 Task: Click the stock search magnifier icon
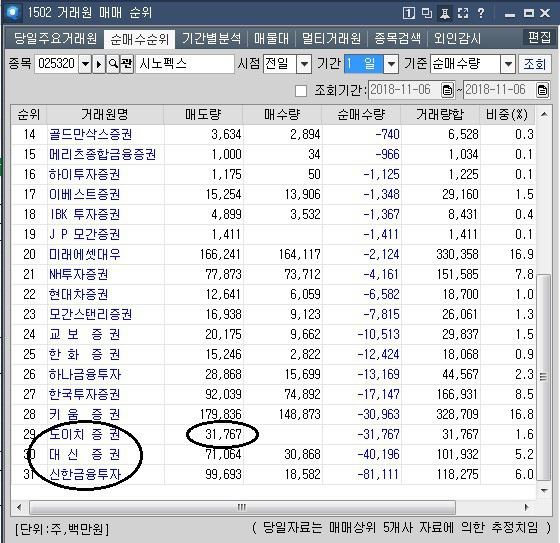click(113, 64)
